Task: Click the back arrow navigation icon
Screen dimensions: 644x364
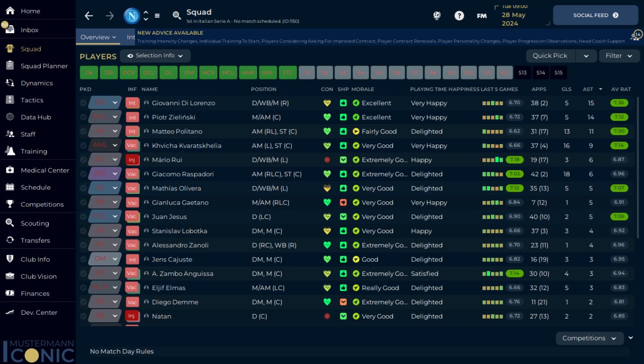Action: [x=89, y=16]
